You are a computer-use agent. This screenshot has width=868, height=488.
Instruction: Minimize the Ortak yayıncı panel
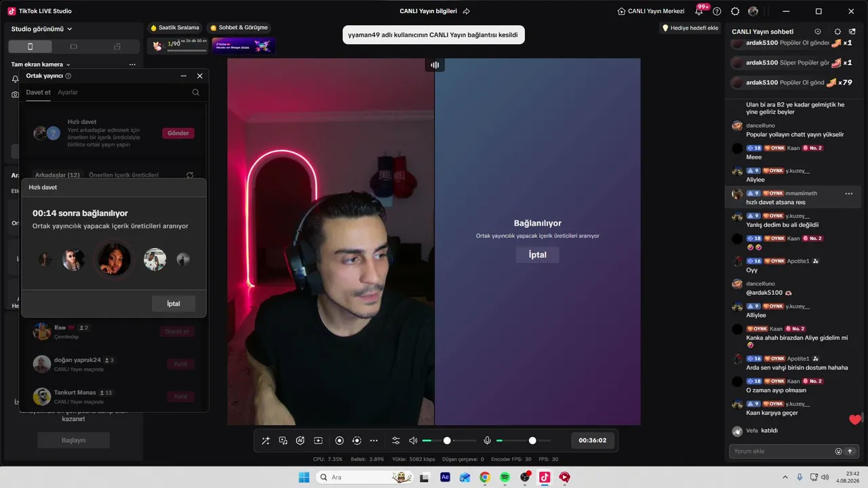coord(183,76)
